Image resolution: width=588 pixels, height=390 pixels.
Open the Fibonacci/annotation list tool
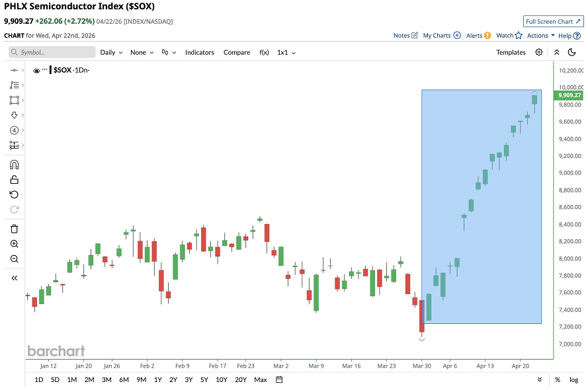pos(15,85)
